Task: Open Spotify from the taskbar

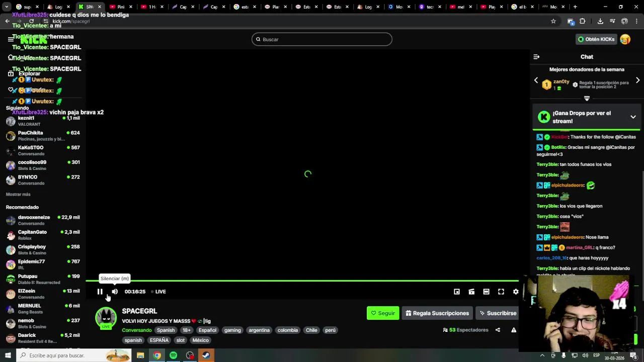Action: 174,355
